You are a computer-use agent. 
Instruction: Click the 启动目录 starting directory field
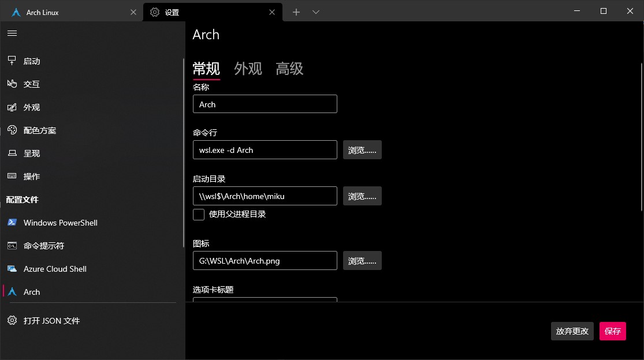(x=265, y=196)
